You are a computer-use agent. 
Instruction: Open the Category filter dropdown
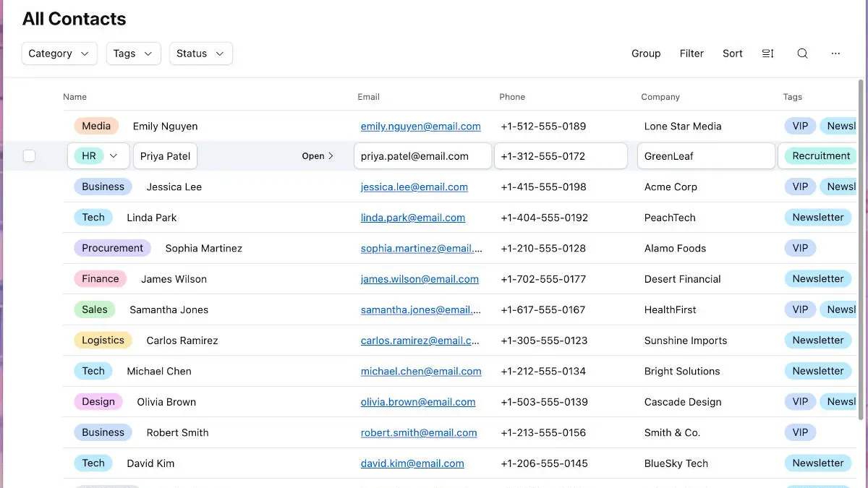[x=59, y=53]
